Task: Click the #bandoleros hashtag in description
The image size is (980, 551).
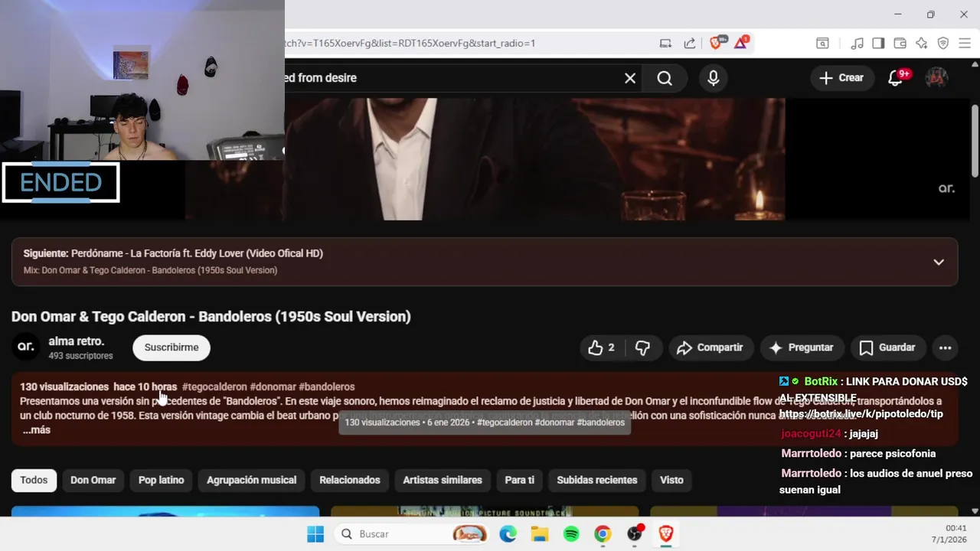Action: [327, 387]
